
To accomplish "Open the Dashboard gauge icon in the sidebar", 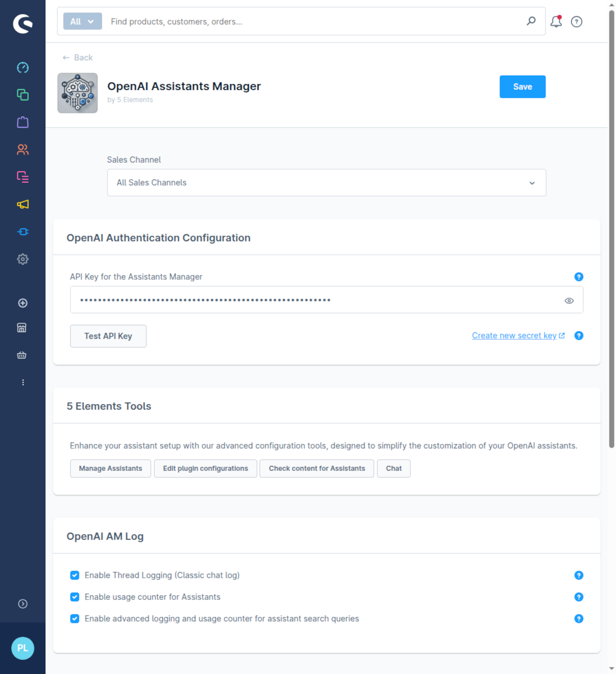I will tap(23, 68).
